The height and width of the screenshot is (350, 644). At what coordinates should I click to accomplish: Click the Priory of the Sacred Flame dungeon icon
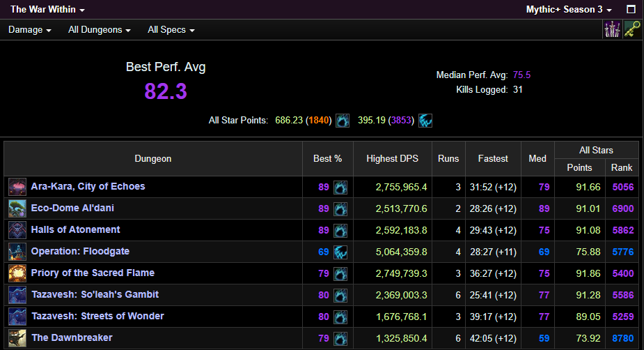(17, 273)
